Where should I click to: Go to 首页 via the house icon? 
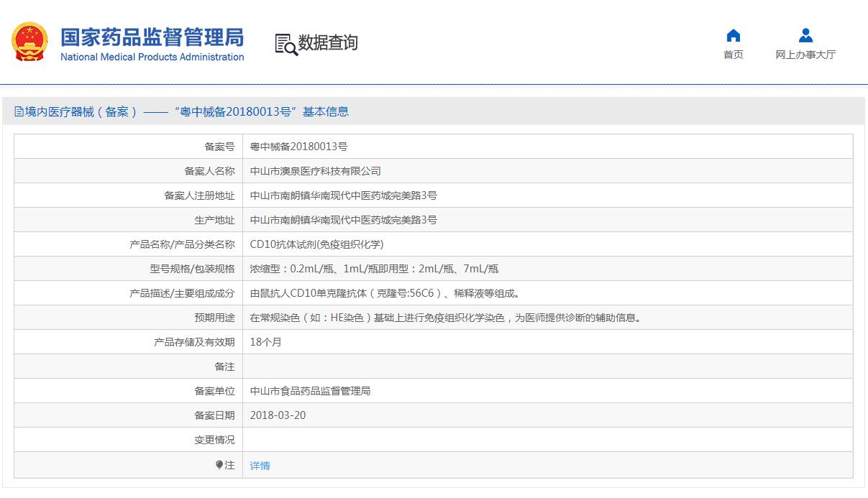734,35
